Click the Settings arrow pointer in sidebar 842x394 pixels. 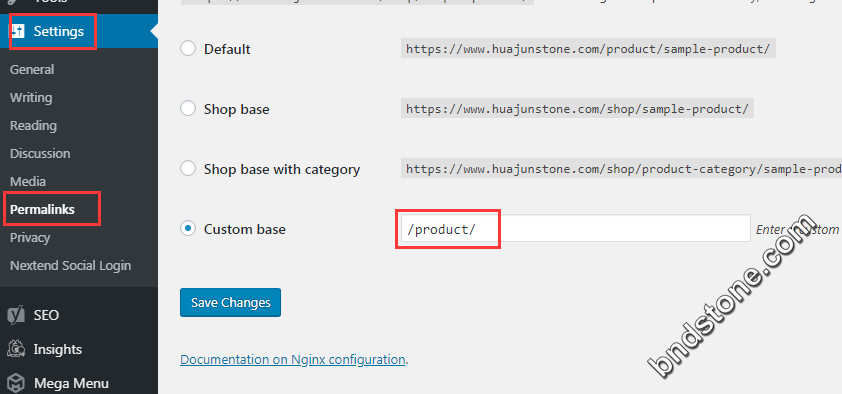pyautogui.click(x=154, y=32)
